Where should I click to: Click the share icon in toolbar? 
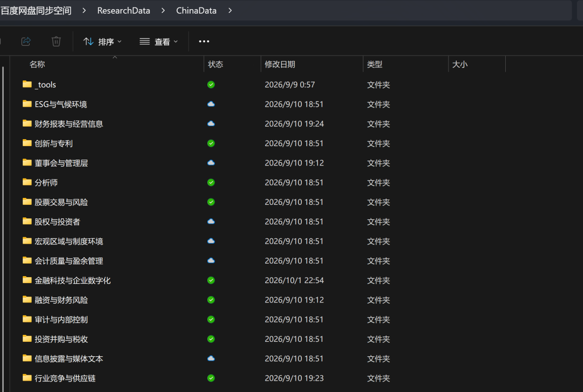pos(26,41)
